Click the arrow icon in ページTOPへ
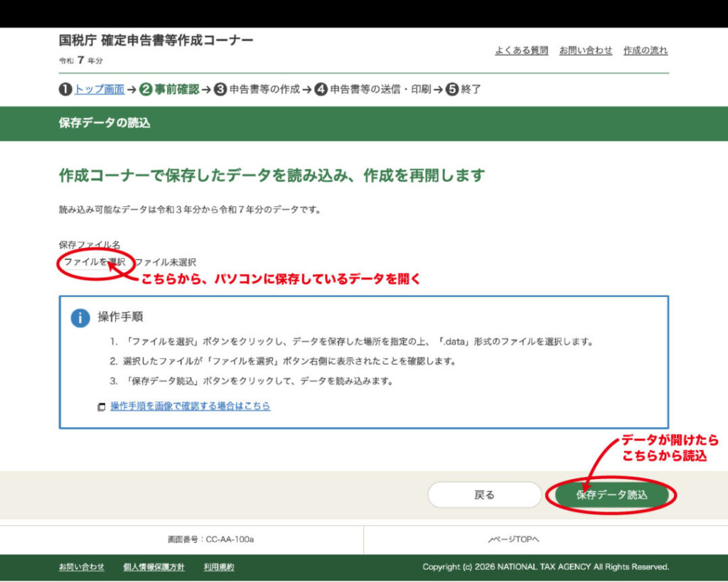Image resolution: width=728 pixels, height=582 pixels. [492, 540]
